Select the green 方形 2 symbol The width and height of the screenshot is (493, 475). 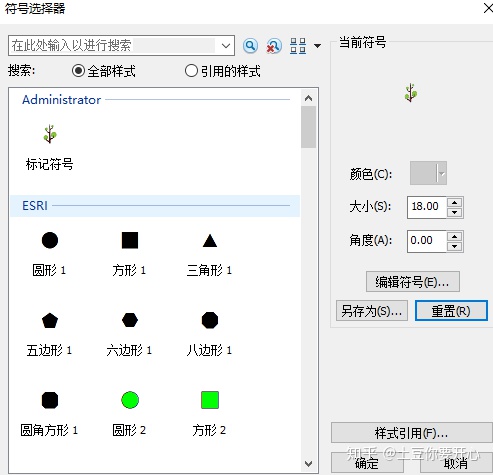(210, 400)
